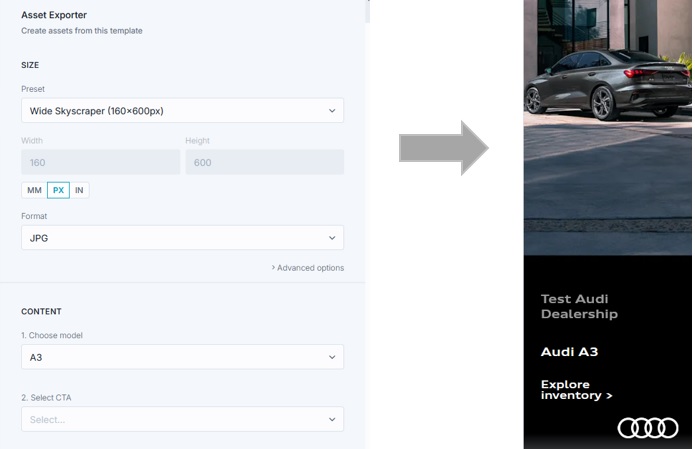This screenshot has height=449, width=695.
Task: Click the Format dropdown chevron
Action: pos(332,238)
